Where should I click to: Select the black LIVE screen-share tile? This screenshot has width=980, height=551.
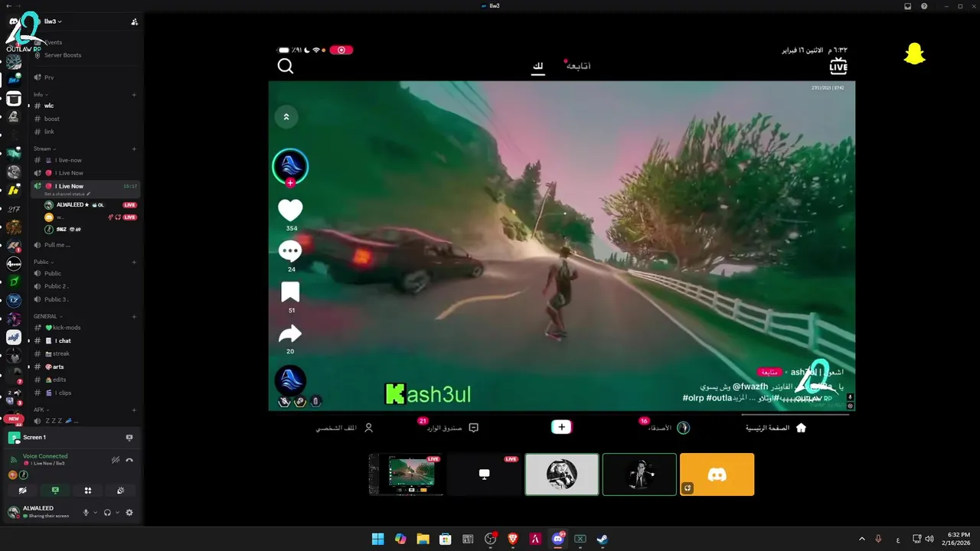[x=484, y=474]
